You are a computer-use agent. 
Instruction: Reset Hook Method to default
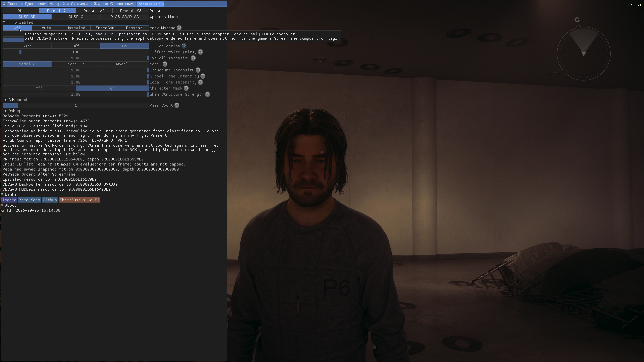[x=179, y=28]
